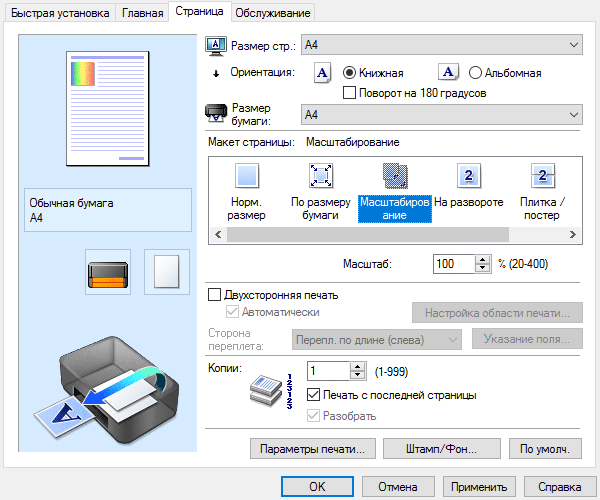
Task: Enable Двухсторонняя печать checkbox
Action: tap(214, 295)
